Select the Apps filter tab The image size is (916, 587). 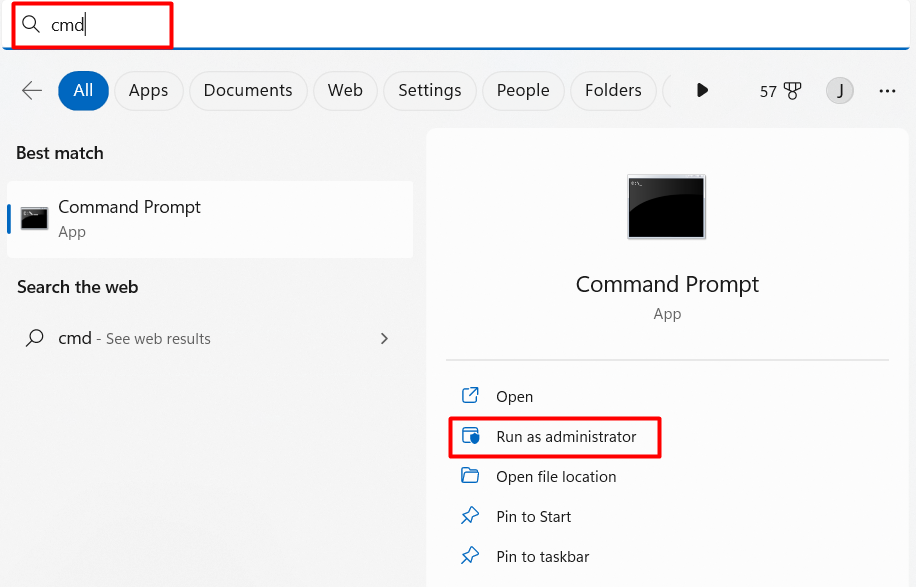(x=148, y=91)
